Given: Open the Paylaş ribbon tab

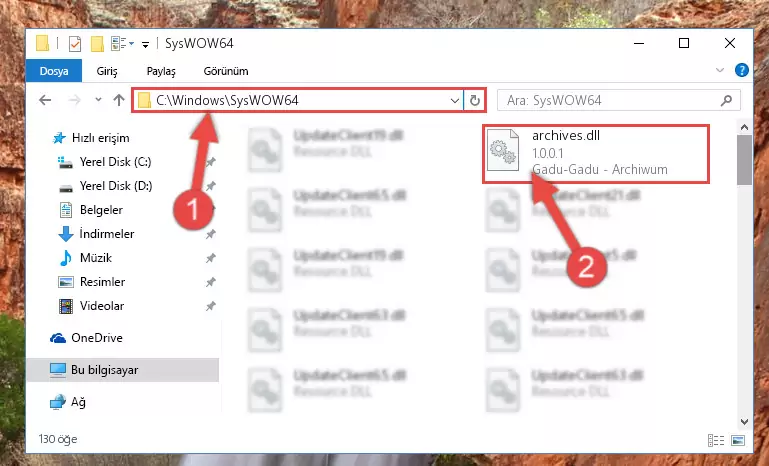Looking at the screenshot, I should click(x=161, y=71).
